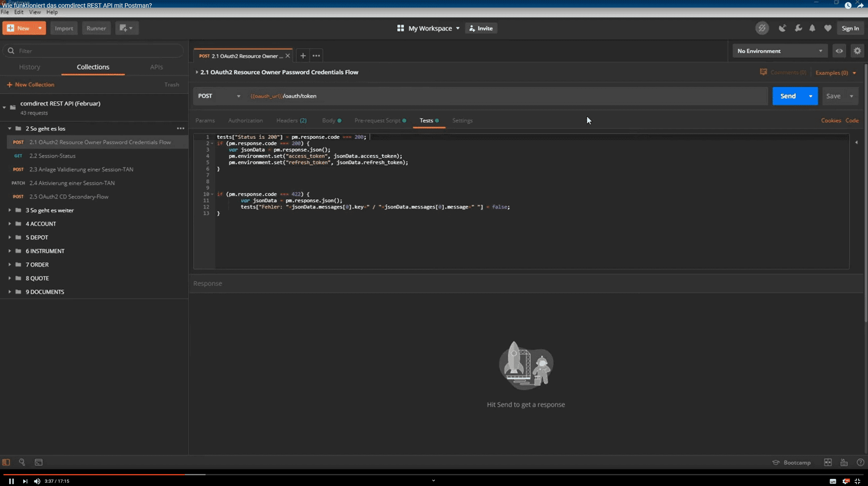This screenshot has width=868, height=486.
Task: Open the No Environment dropdown
Action: [x=780, y=51]
